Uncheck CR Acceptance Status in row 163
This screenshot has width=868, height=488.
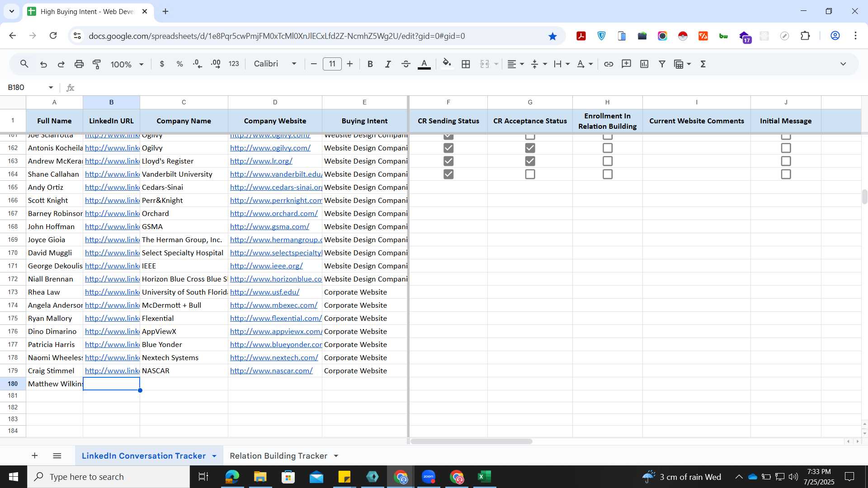click(530, 161)
